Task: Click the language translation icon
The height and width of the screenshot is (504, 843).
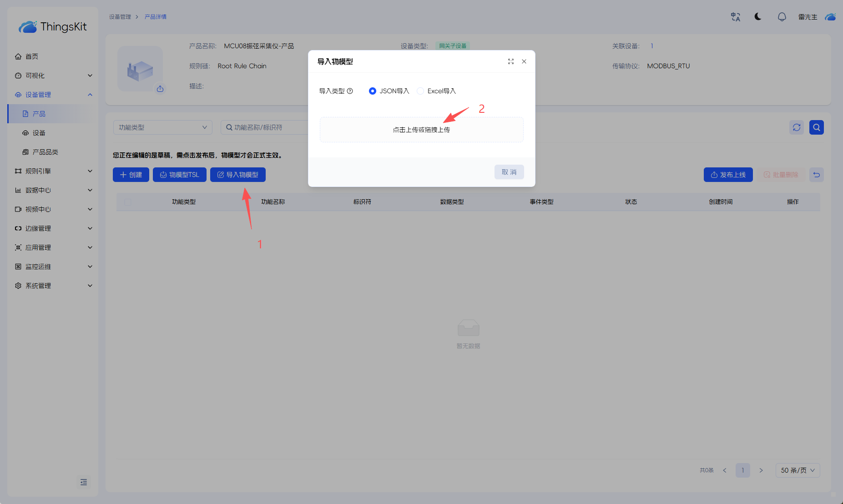Action: (x=735, y=17)
